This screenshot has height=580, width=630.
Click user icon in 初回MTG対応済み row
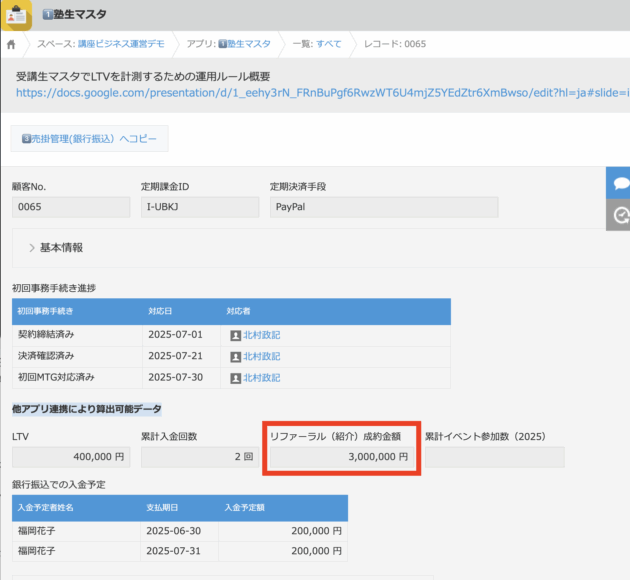[x=235, y=378]
